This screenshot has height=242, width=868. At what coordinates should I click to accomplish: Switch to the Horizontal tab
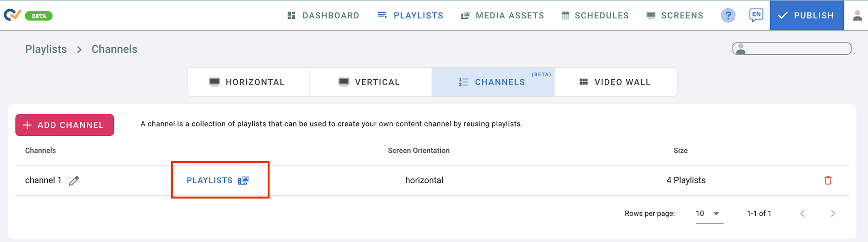pyautogui.click(x=248, y=82)
